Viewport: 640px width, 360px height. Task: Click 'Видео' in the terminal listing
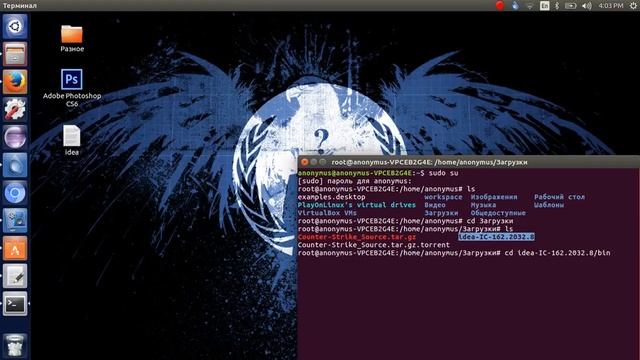435,205
